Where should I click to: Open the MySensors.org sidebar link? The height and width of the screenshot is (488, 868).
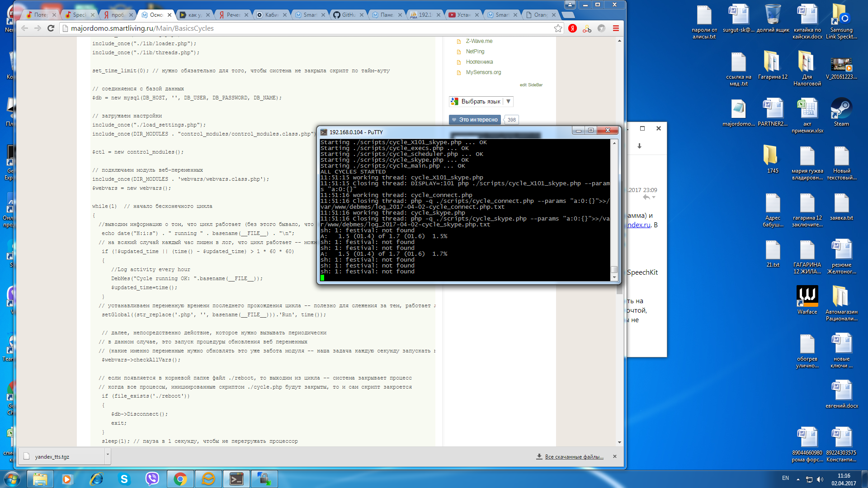[483, 72]
